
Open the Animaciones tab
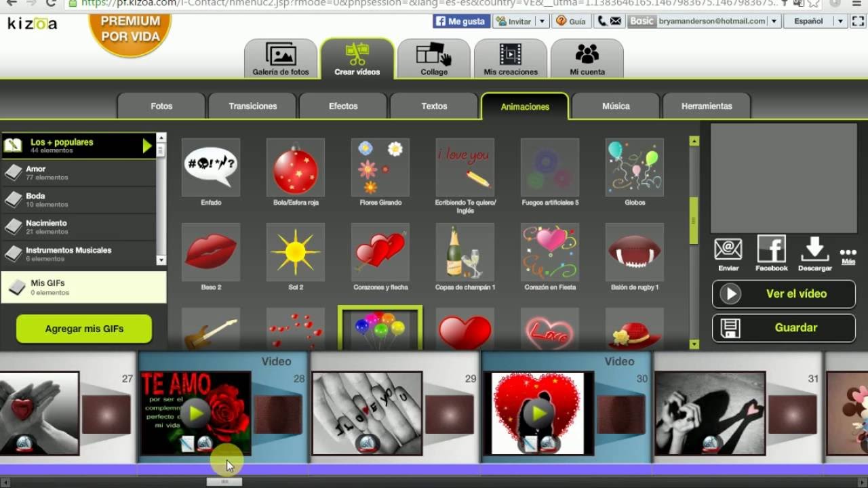[x=525, y=106]
